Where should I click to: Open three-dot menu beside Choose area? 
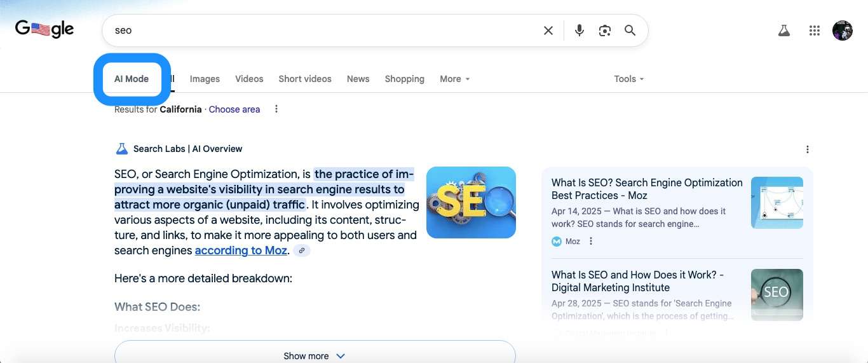276,109
